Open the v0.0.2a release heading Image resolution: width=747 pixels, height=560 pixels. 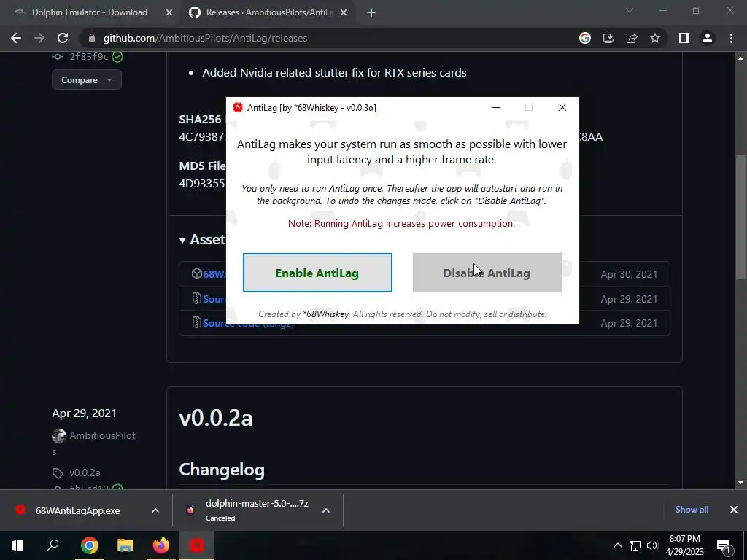point(216,418)
